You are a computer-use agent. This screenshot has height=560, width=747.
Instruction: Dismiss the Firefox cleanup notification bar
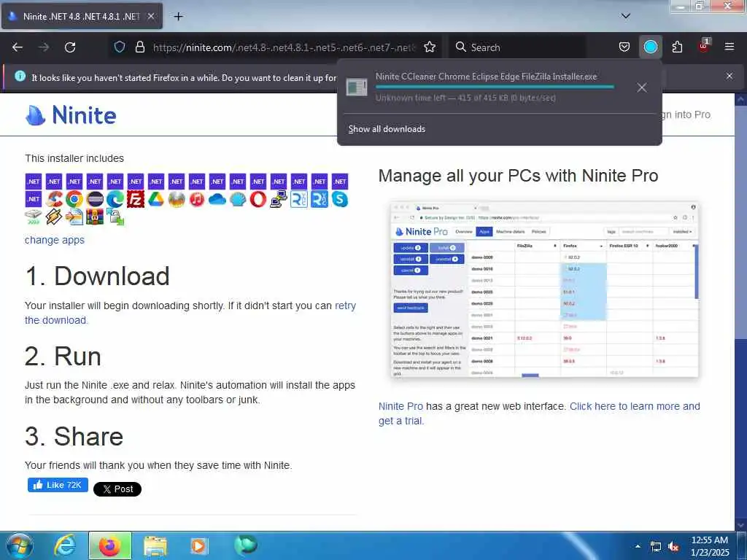(x=729, y=76)
